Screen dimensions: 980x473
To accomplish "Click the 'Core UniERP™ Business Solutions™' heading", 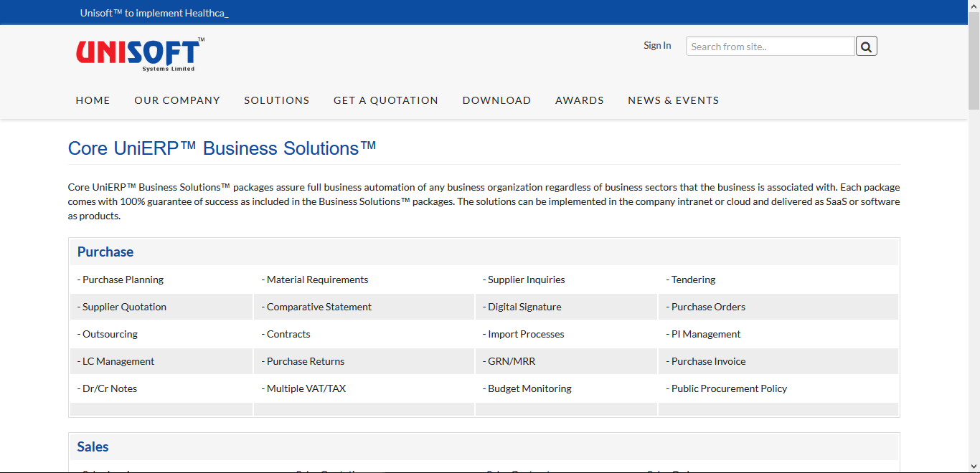I will click(x=222, y=148).
